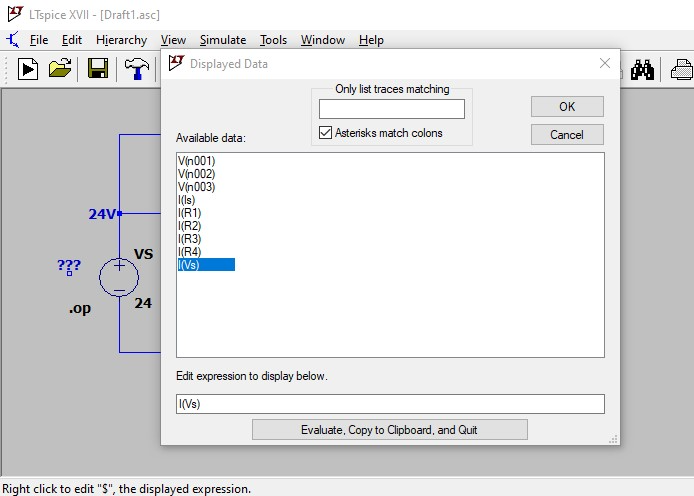Click Evaluate, Copy to Clipboard, and Quit
Image resolution: width=694 pixels, height=496 pixels.
tap(389, 430)
